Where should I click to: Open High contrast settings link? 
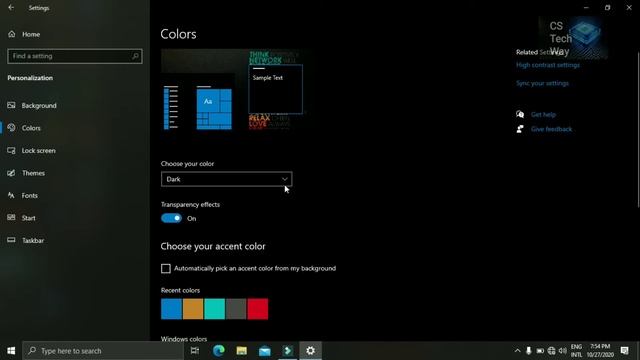pyautogui.click(x=547, y=65)
